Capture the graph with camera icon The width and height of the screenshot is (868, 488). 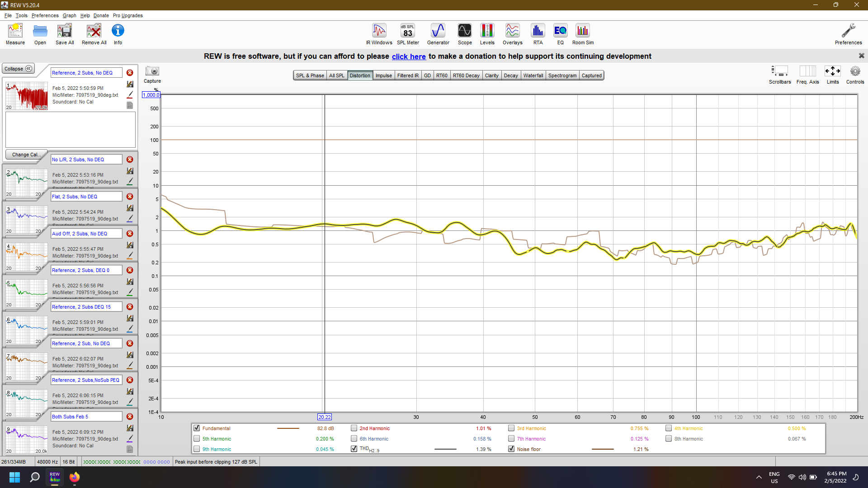coord(152,75)
